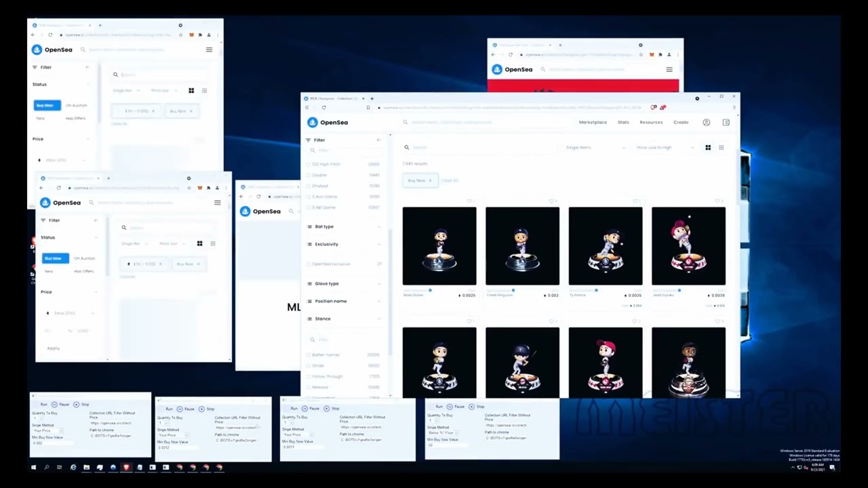Select On Auction in lower-left window

pyautogui.click(x=84, y=258)
